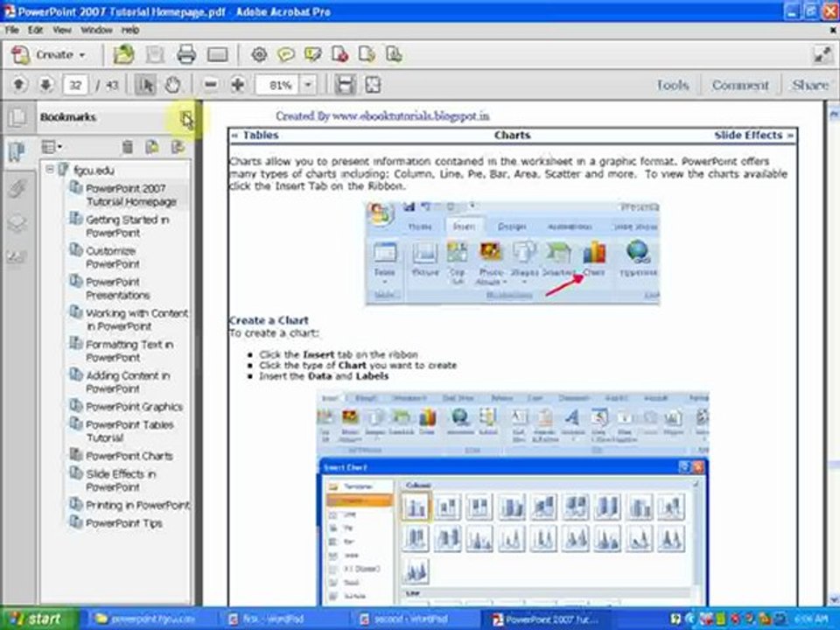Click the Email envelope icon
The height and width of the screenshot is (630, 840).
[x=217, y=54]
